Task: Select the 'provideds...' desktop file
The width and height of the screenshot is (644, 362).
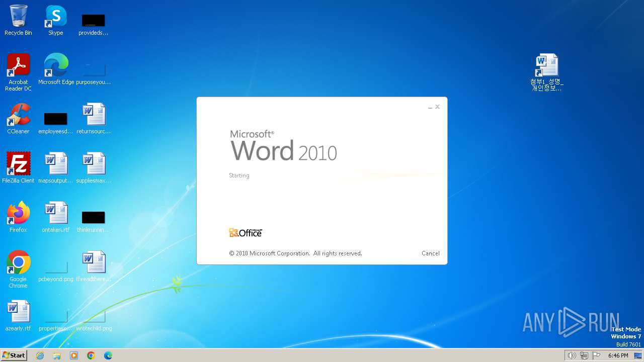Action: coord(94,24)
